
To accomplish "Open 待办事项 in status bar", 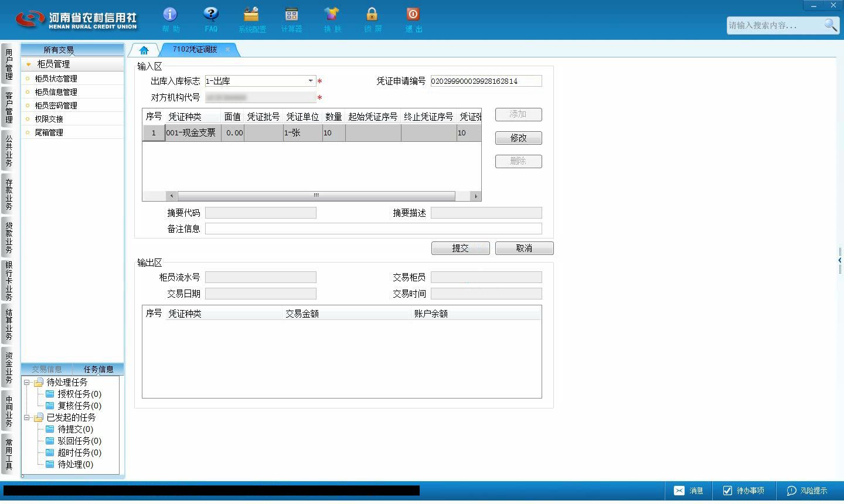I will coord(744,491).
